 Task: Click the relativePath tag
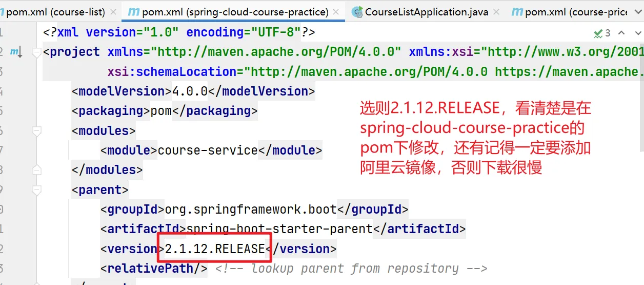point(154,269)
